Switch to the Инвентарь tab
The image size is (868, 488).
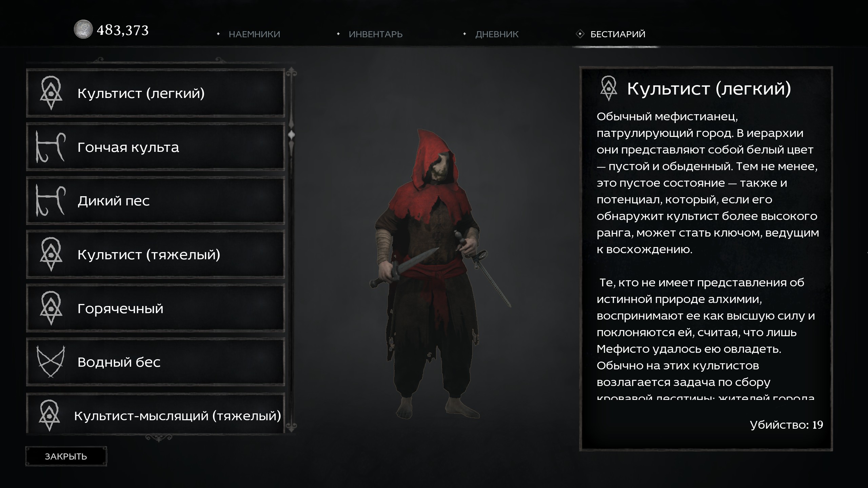(x=376, y=34)
